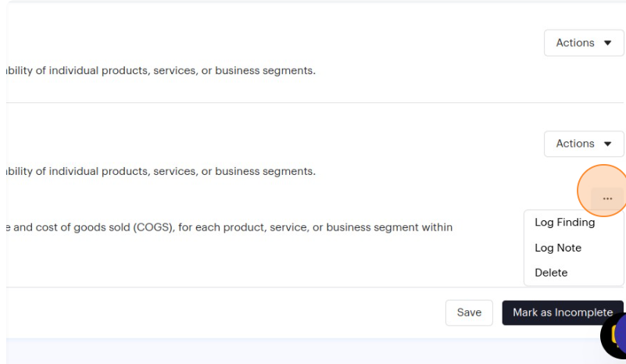The width and height of the screenshot is (626, 364).
Task: Choose Log Finding from the menu
Action: click(564, 223)
